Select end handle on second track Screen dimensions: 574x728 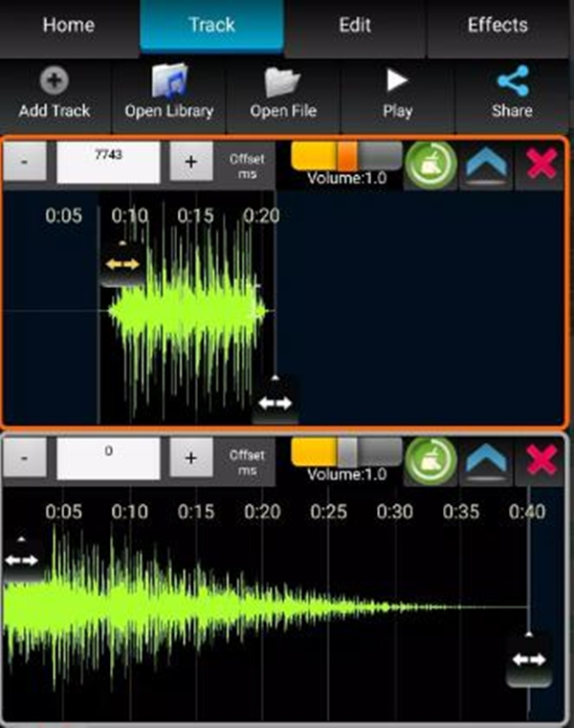point(529,659)
